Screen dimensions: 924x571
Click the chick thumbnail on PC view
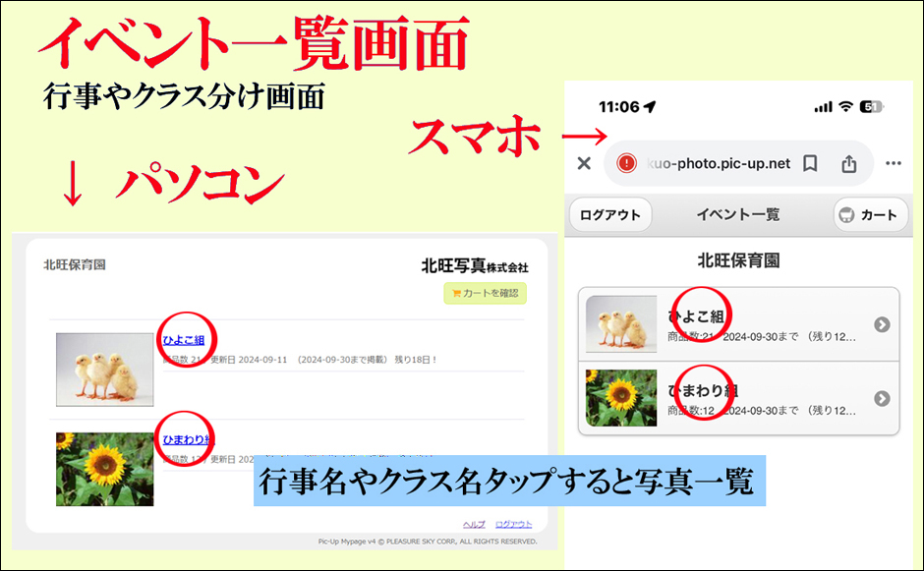(104, 369)
